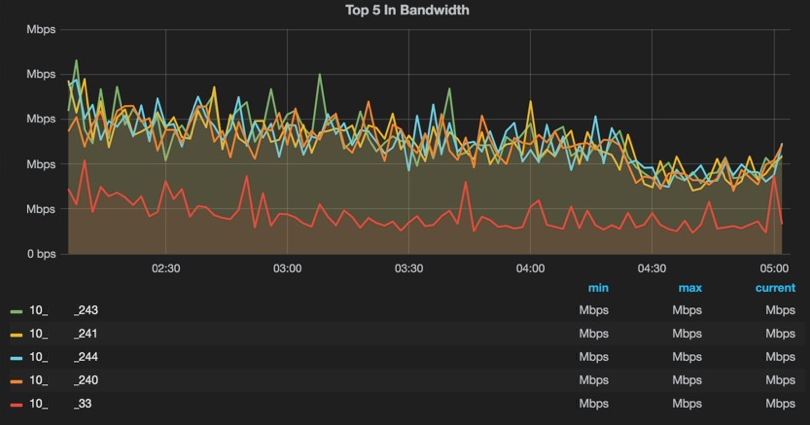Viewport: 810px width, 425px height.
Task: Toggle the 10_ _244 legend series
Action: 64,357
